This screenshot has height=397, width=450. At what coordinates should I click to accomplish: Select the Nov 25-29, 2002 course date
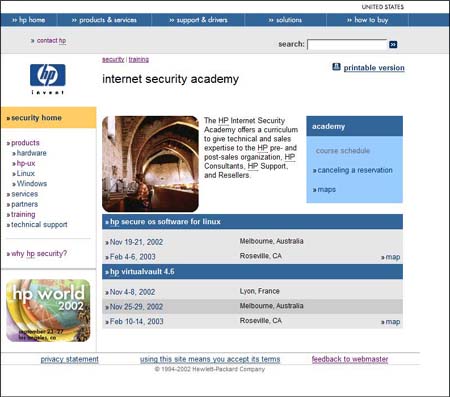point(136,307)
